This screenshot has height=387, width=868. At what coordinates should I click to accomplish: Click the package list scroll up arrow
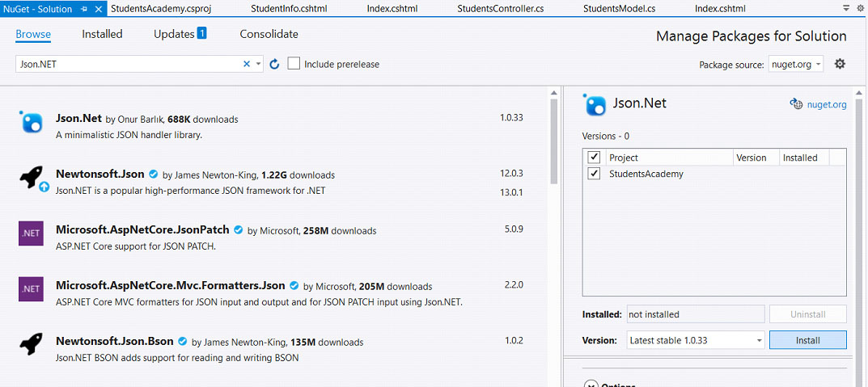tap(554, 92)
